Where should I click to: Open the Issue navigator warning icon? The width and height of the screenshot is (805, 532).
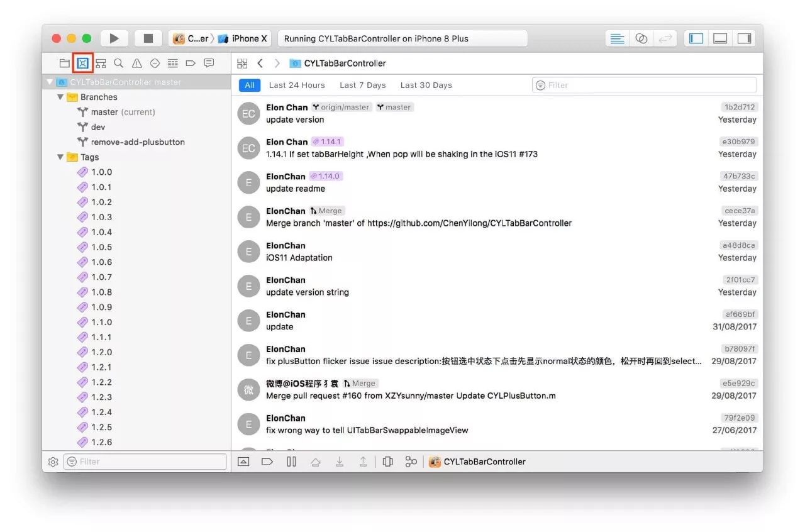coord(136,64)
